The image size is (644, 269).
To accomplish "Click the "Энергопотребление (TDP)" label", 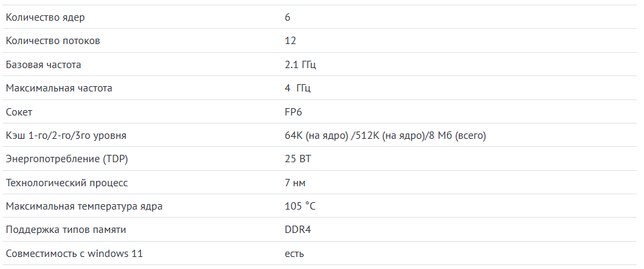I will pos(67,159).
